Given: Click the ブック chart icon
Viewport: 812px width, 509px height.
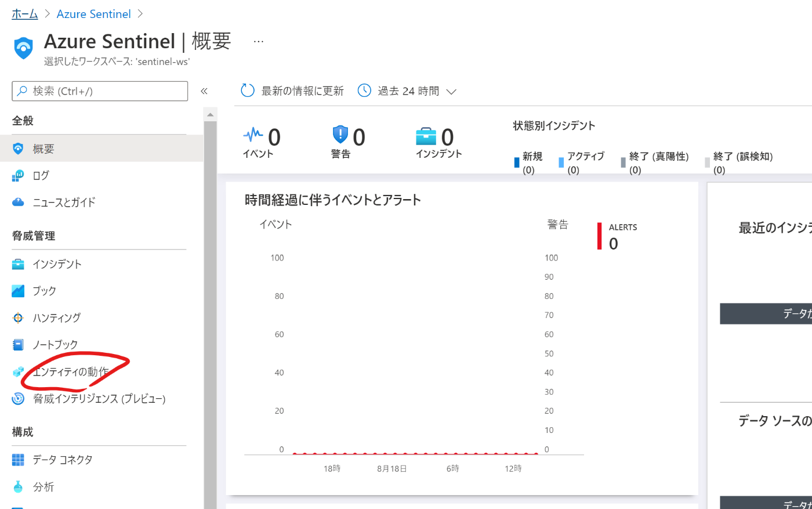Looking at the screenshot, I should tap(18, 291).
